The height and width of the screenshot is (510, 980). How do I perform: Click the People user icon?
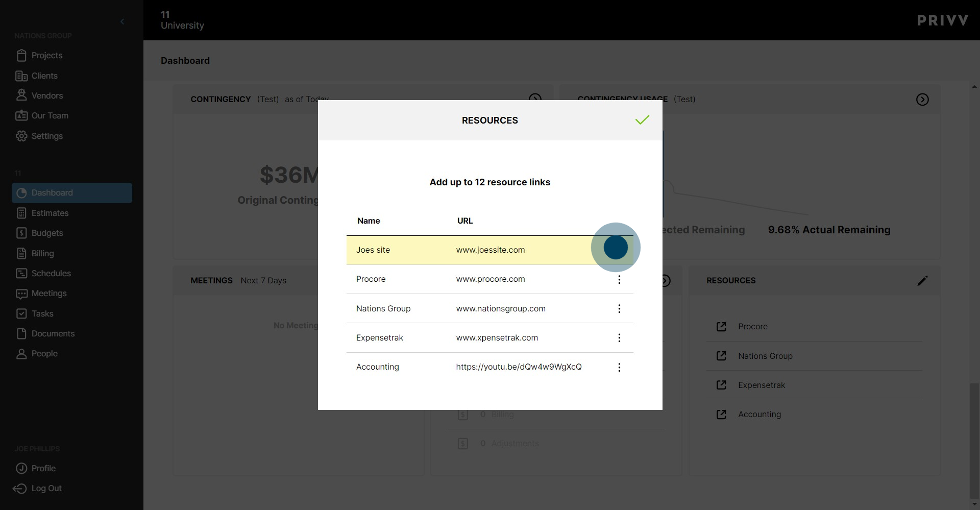21,354
